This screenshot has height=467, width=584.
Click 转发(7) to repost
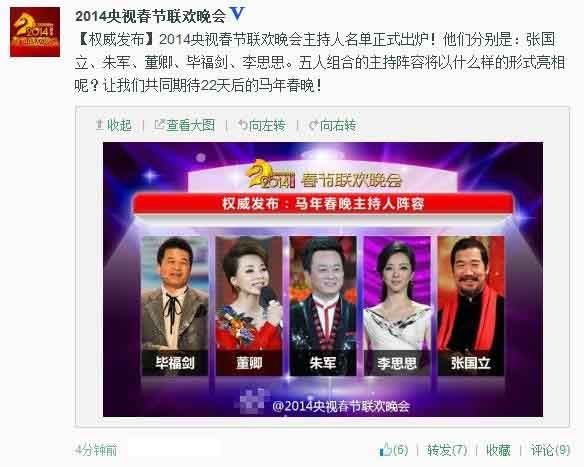click(x=447, y=450)
